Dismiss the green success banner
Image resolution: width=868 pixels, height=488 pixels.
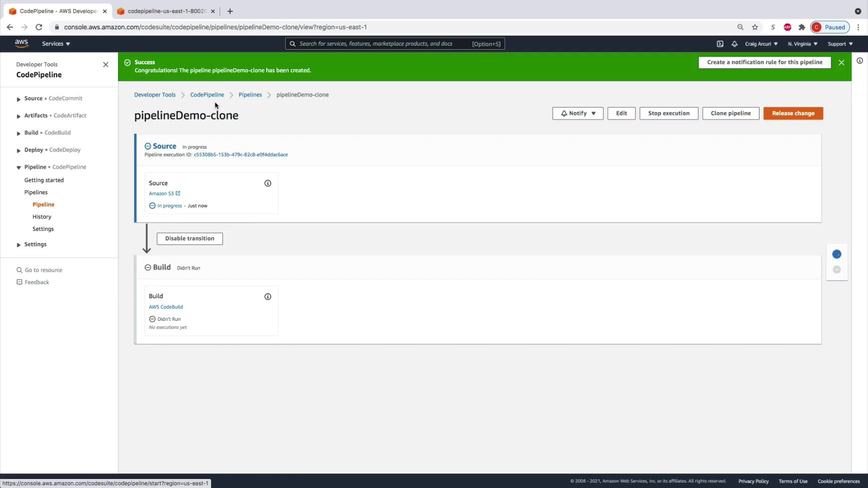841,62
